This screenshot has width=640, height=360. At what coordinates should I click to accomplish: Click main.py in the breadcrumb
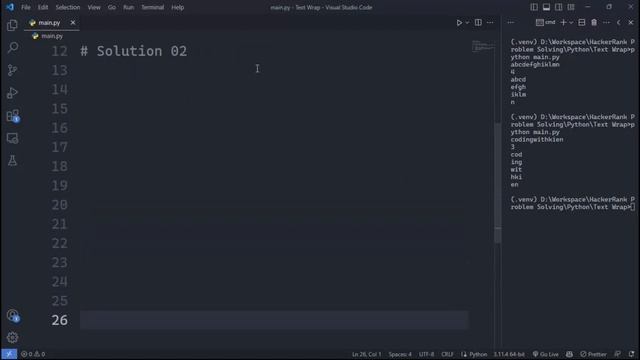coord(52,36)
